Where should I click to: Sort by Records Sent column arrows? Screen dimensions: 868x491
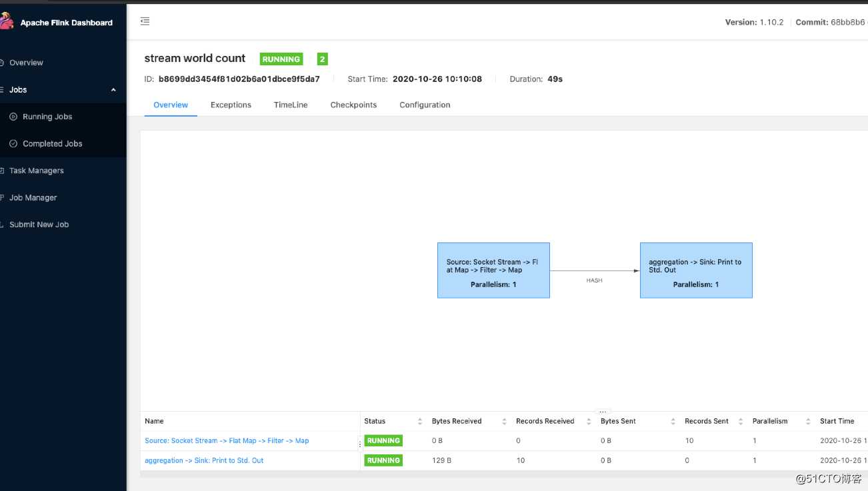pyautogui.click(x=741, y=421)
